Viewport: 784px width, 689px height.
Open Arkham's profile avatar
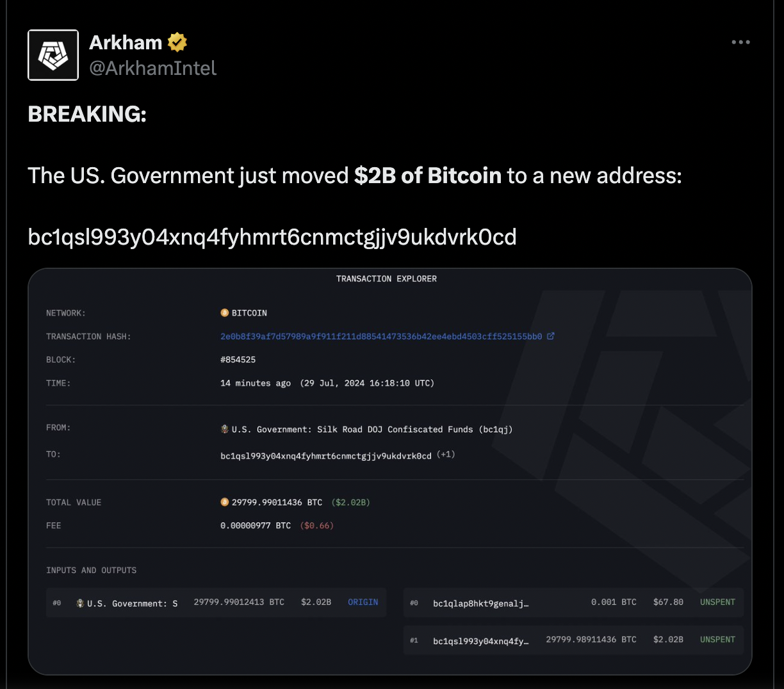point(53,55)
